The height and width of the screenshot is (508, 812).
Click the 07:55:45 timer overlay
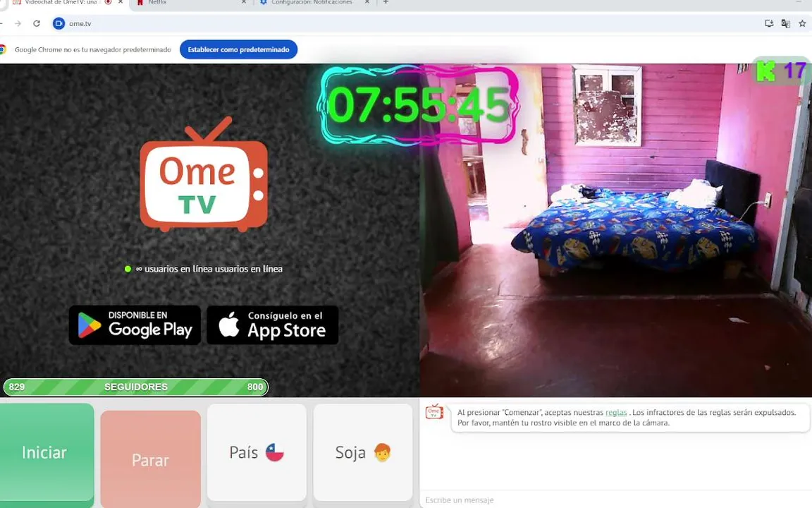(x=419, y=105)
